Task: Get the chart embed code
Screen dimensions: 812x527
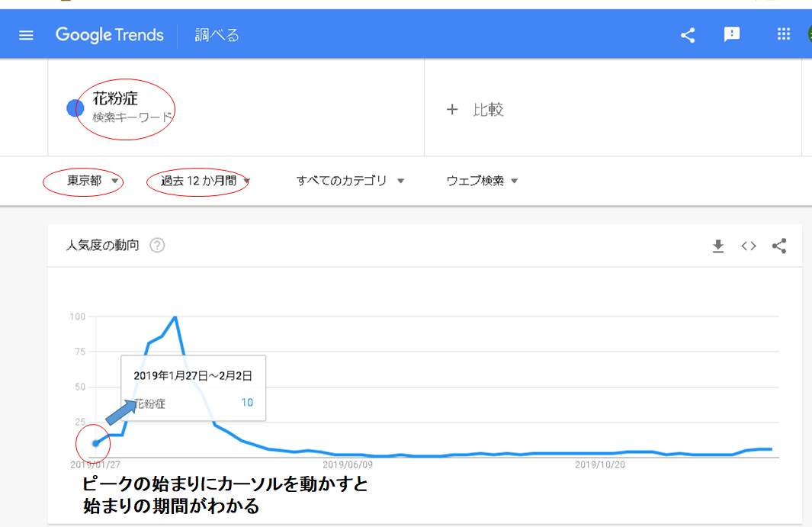Action: click(749, 246)
